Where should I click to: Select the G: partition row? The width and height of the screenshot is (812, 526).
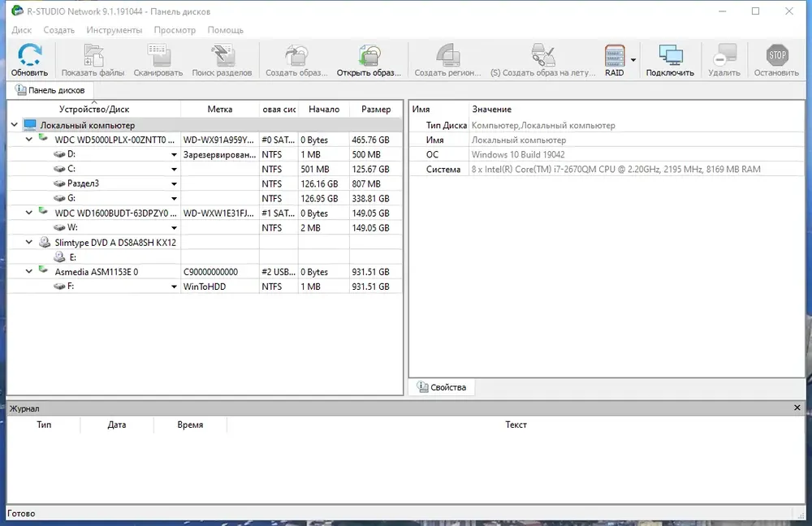(205, 198)
